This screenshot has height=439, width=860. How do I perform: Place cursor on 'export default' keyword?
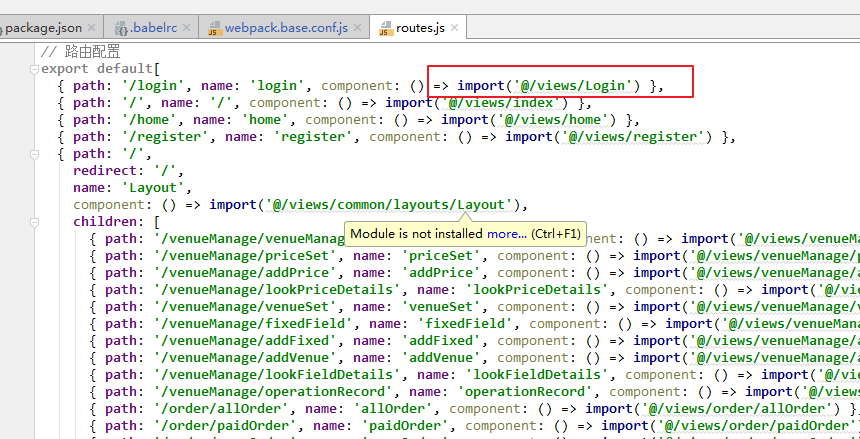pyautogui.click(x=97, y=69)
